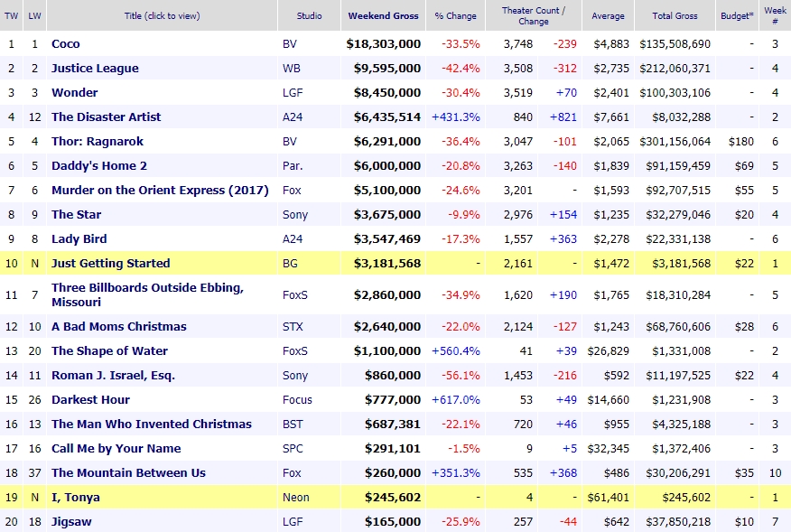Sort by Studio column header
The height and width of the screenshot is (532, 791).
[x=309, y=15]
